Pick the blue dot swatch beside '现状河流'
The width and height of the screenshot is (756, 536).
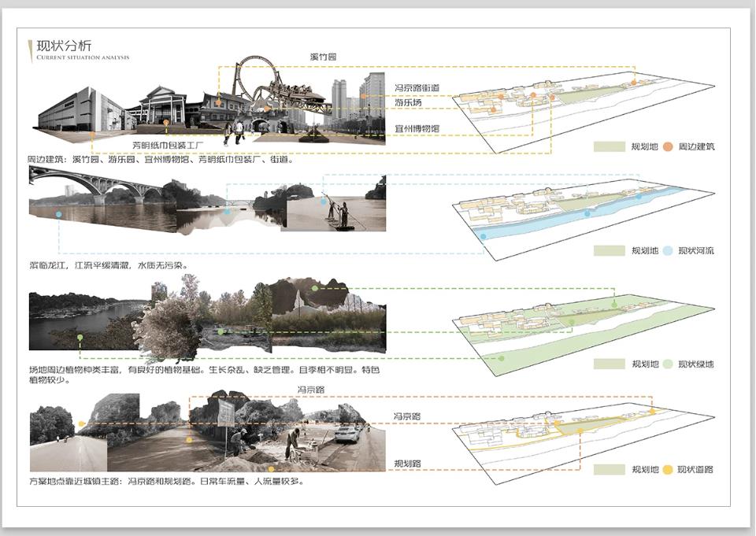(668, 250)
